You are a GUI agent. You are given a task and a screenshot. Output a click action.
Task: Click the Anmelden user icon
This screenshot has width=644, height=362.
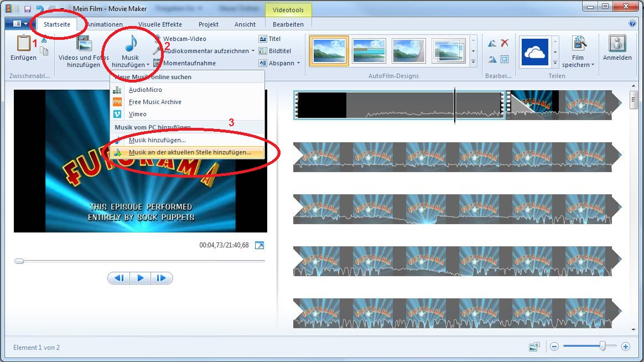tap(617, 44)
